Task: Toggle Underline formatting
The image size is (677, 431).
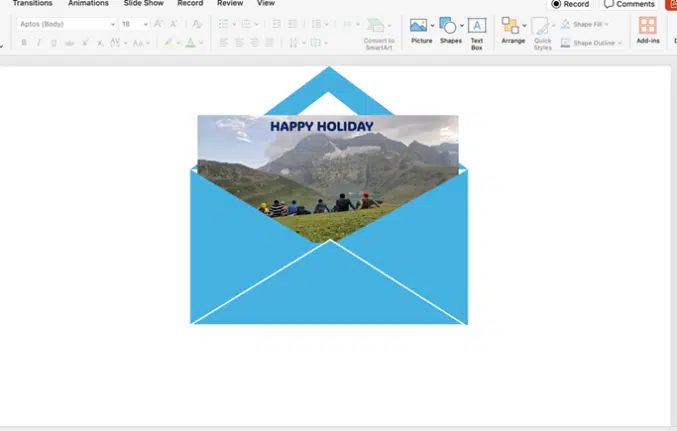Action: click(x=54, y=42)
